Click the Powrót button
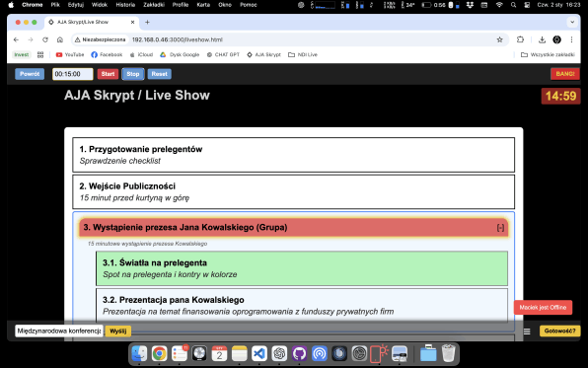The width and height of the screenshot is (588, 368). pos(30,74)
